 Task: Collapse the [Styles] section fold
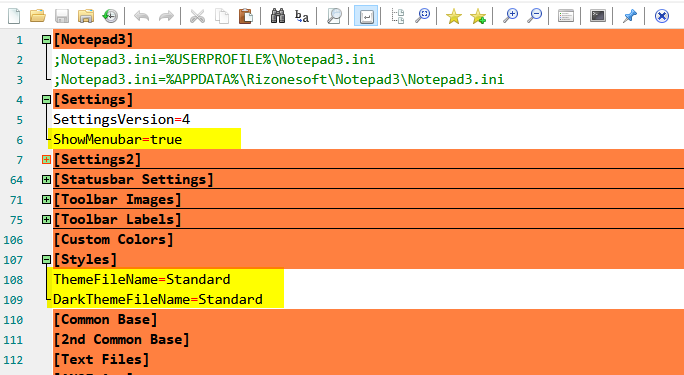pyautogui.click(x=46, y=259)
